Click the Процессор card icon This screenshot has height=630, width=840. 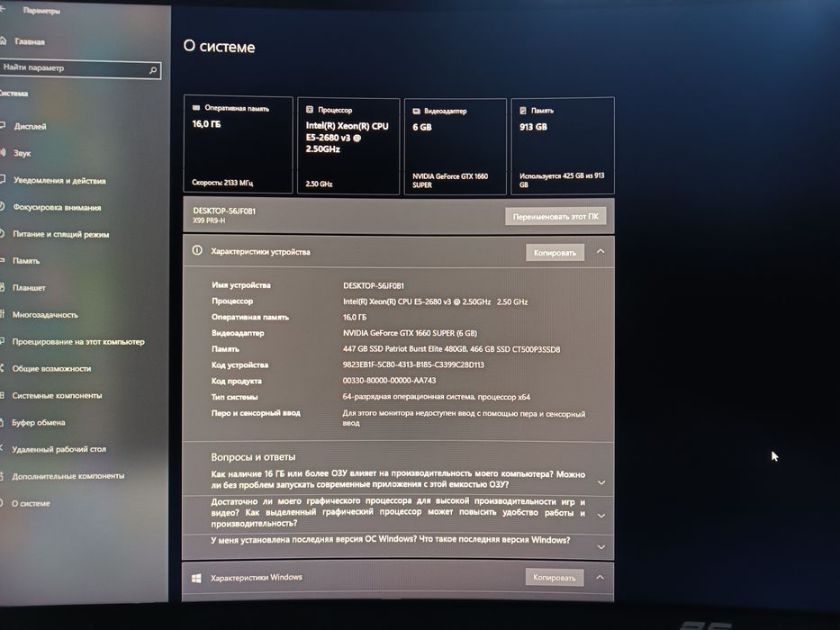pos(310,109)
